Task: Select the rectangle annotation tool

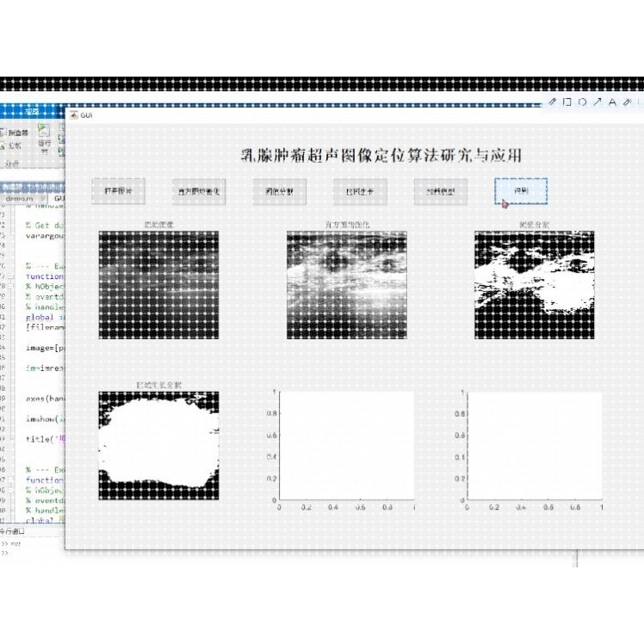Action: (x=567, y=102)
